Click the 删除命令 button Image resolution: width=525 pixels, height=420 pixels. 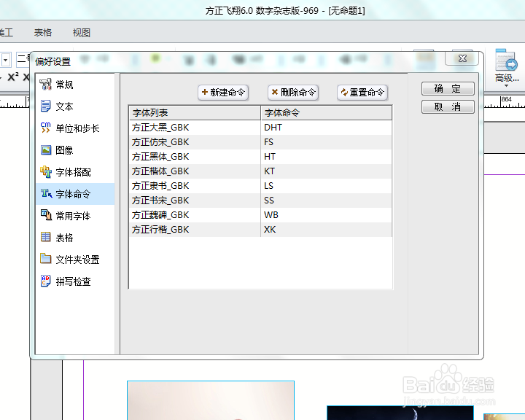coord(293,93)
